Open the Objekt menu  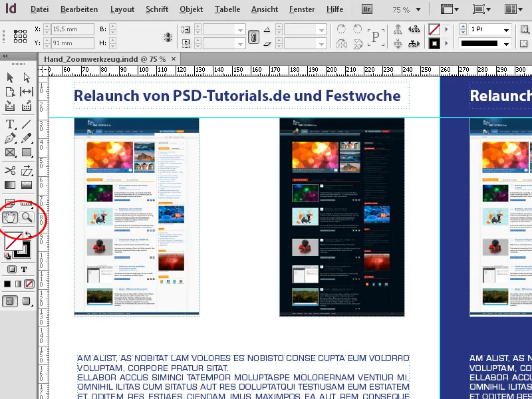[x=192, y=9]
